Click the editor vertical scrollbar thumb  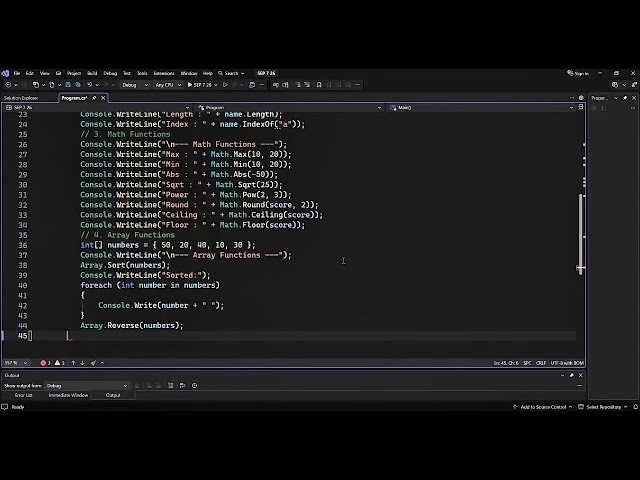tap(580, 232)
